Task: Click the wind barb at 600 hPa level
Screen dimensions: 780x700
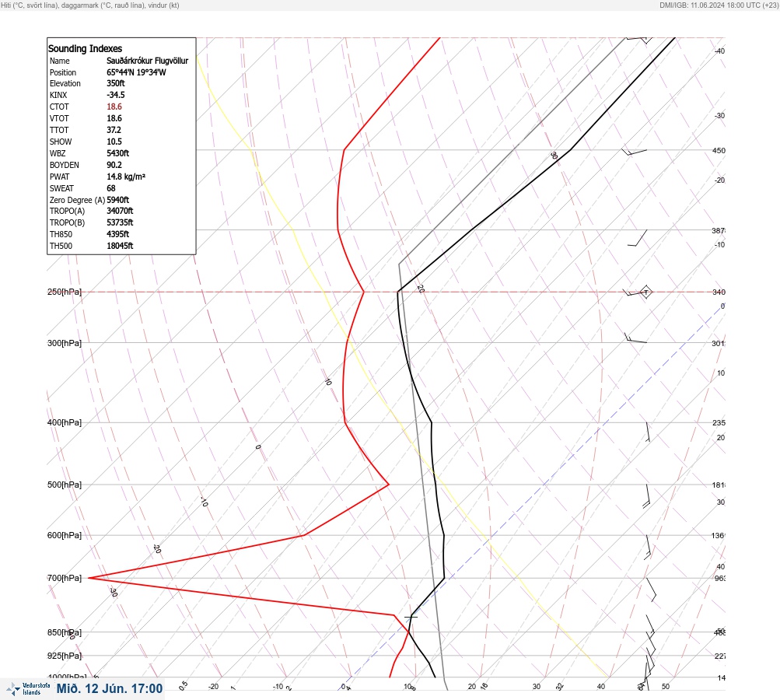Action: (x=648, y=548)
